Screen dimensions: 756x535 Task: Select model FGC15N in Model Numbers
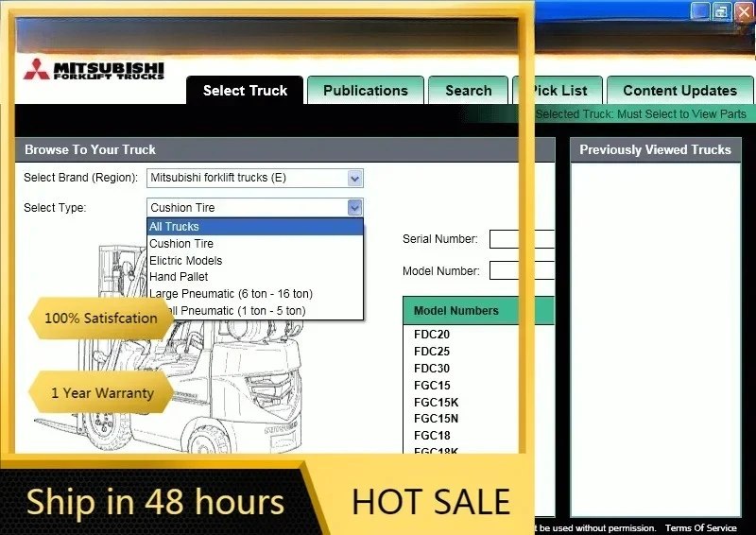click(x=436, y=418)
